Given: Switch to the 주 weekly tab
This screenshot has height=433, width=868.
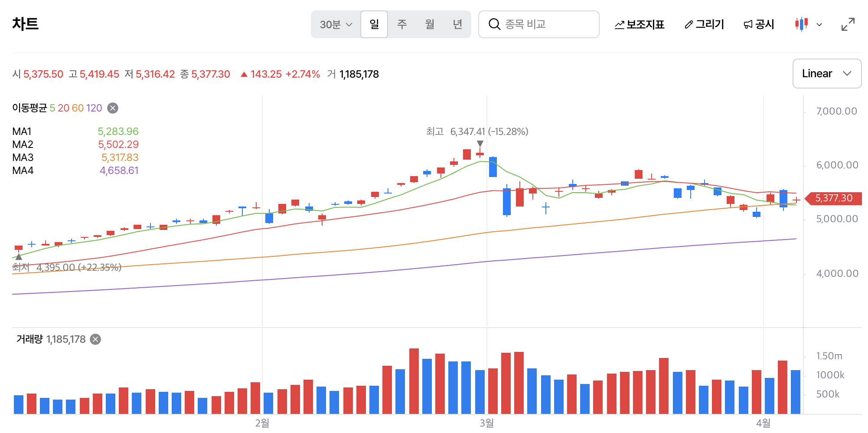Looking at the screenshot, I should pos(402,24).
